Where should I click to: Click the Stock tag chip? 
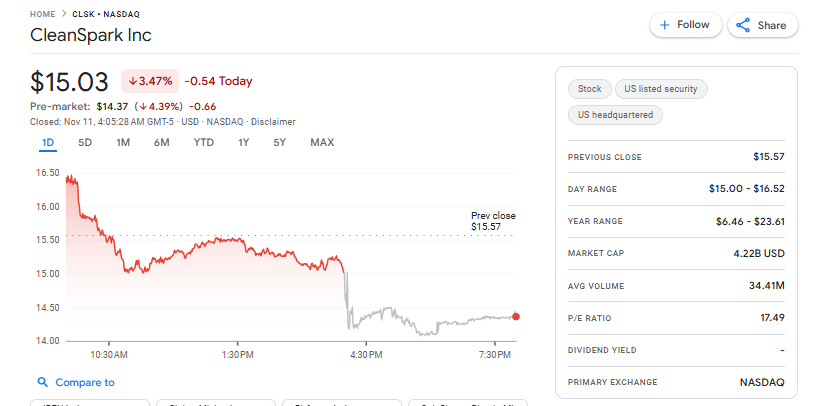(589, 89)
